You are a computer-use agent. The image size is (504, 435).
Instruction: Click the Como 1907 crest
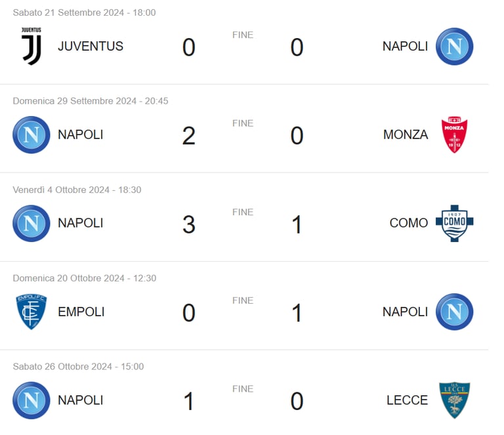(x=454, y=223)
